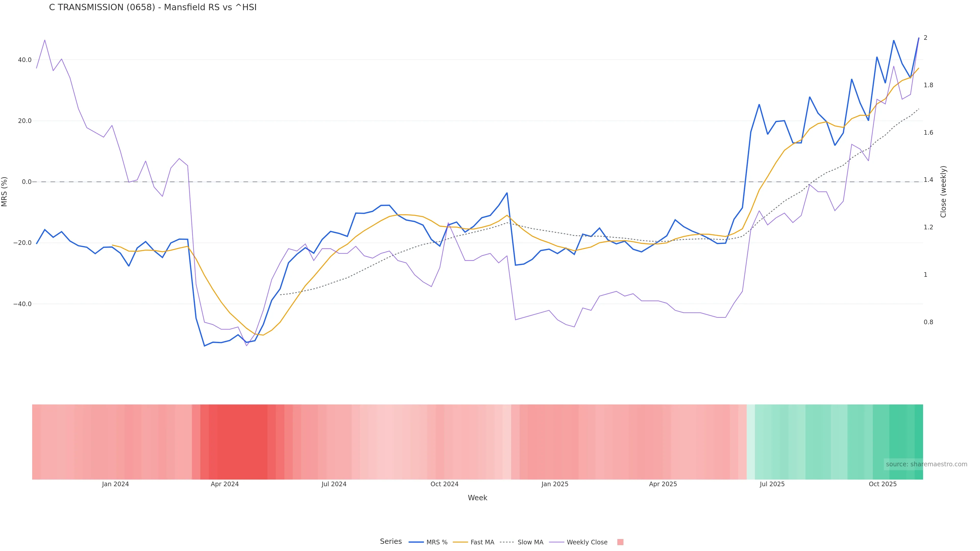980x551 pixels.
Task: Click the sharemaestro.com source watermark
Action: coord(926,464)
